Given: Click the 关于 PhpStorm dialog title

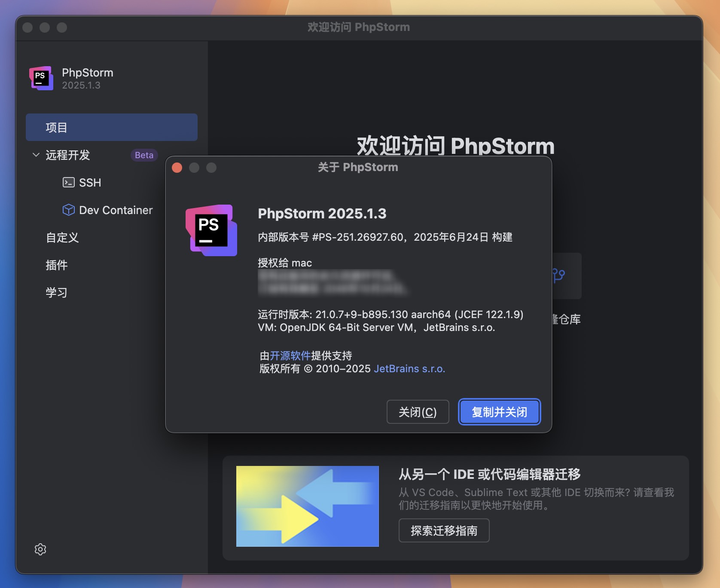Looking at the screenshot, I should click(x=358, y=167).
